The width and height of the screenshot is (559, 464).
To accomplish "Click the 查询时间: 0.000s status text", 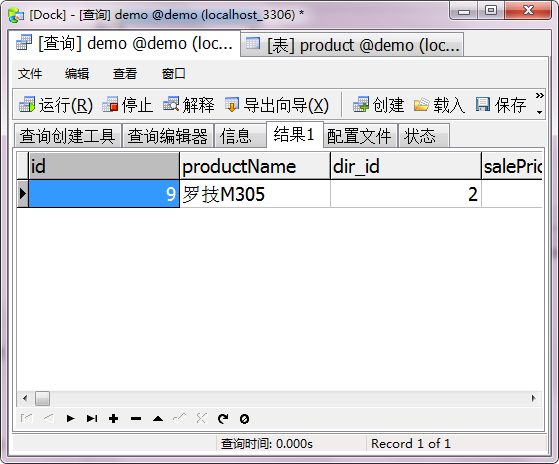I will tap(267, 444).
